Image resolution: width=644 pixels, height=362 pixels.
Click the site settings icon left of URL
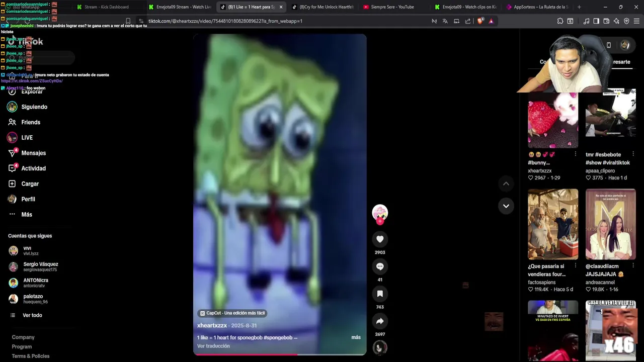141,21
